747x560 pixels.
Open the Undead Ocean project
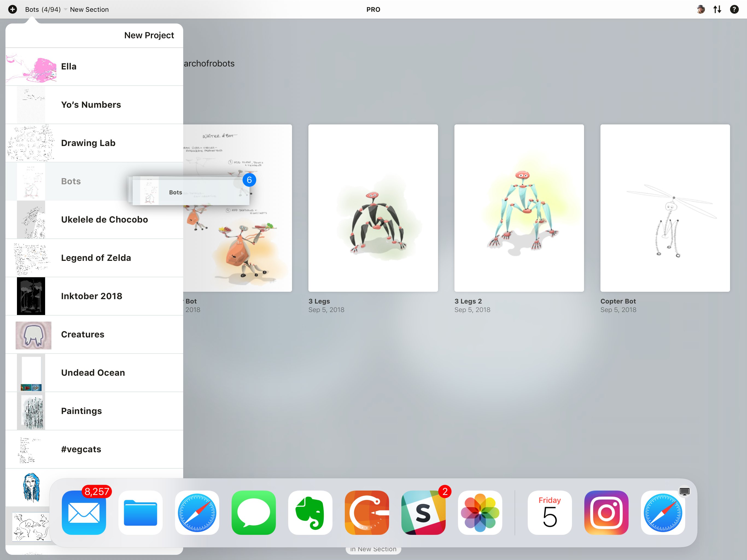pos(94,372)
